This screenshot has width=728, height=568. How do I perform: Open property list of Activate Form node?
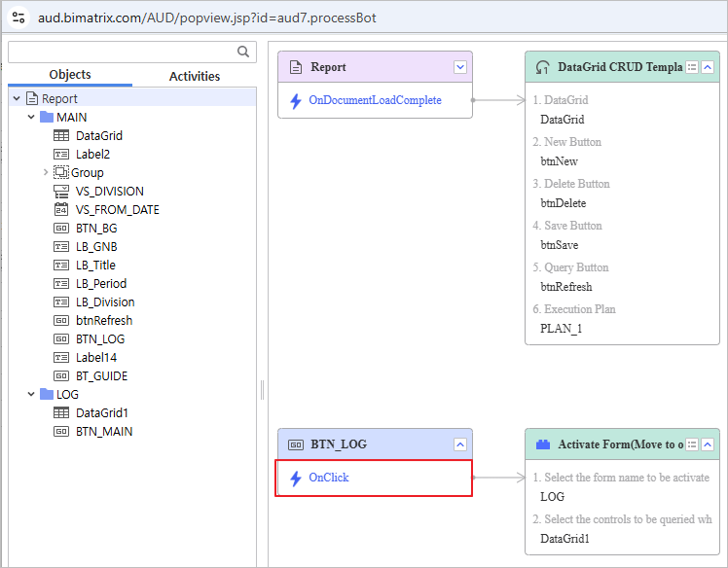[x=692, y=444]
